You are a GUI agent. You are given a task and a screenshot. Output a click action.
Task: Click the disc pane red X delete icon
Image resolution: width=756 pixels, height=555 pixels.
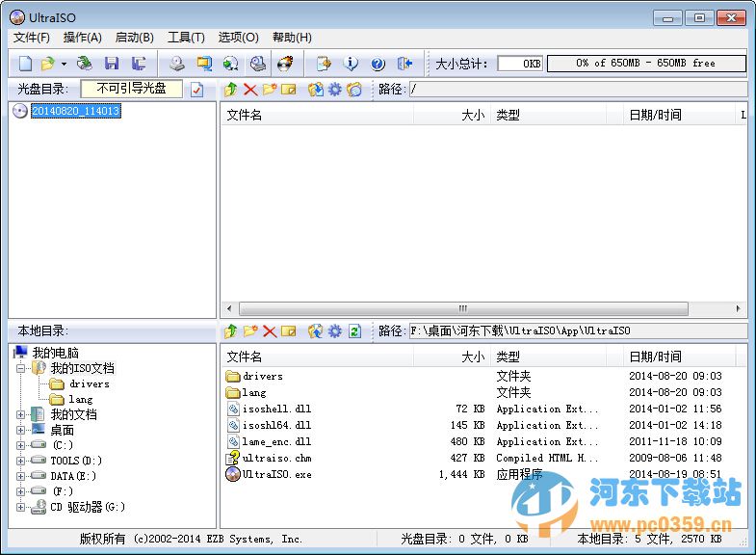click(250, 90)
